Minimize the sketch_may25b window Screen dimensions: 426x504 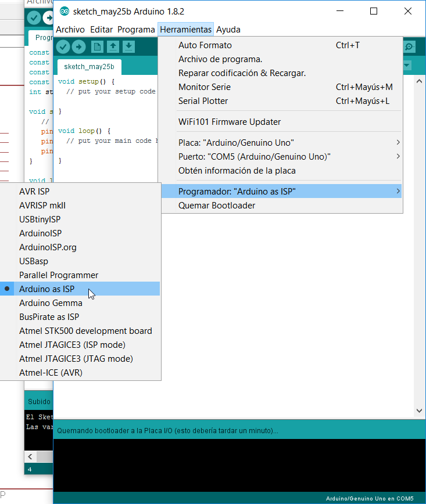(x=340, y=11)
